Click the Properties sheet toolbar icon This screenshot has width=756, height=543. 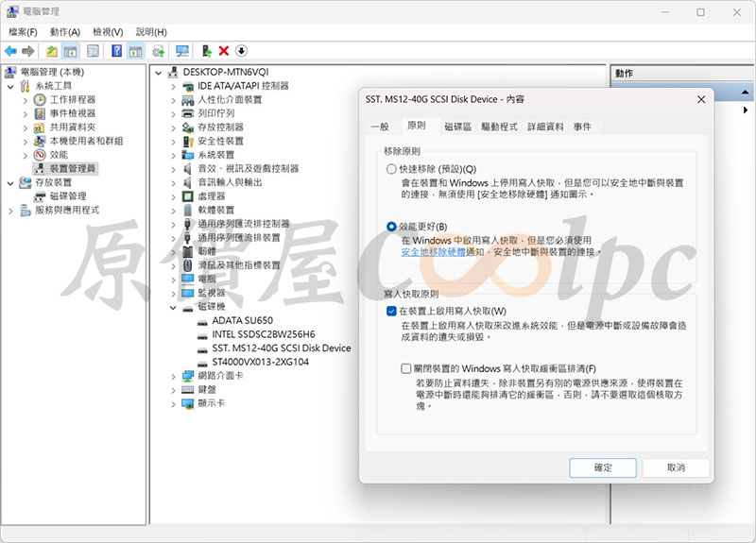click(93, 51)
